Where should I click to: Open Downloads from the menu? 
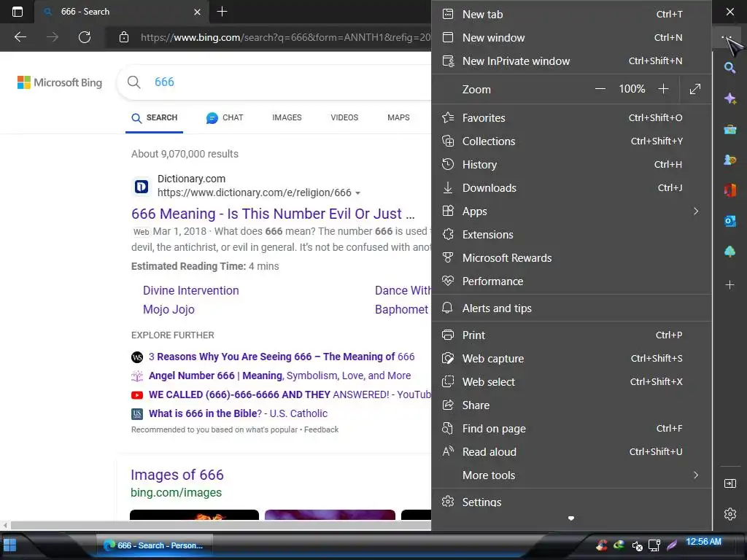pyautogui.click(x=571, y=187)
